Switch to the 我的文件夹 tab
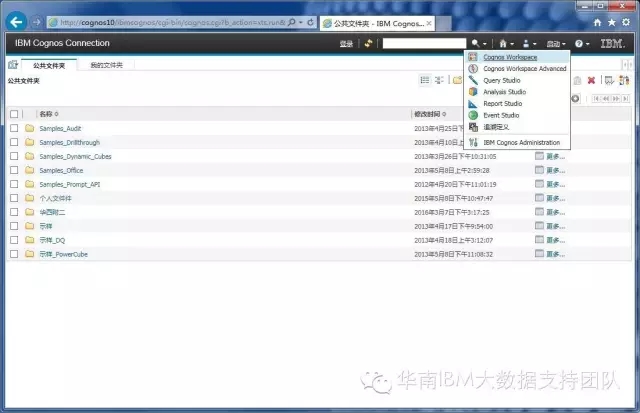 coord(106,65)
